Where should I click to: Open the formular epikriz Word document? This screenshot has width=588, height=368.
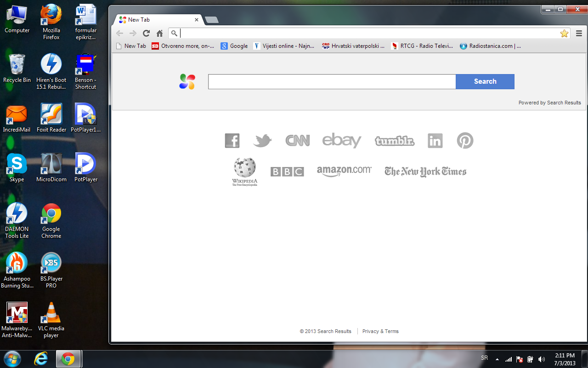(x=86, y=22)
